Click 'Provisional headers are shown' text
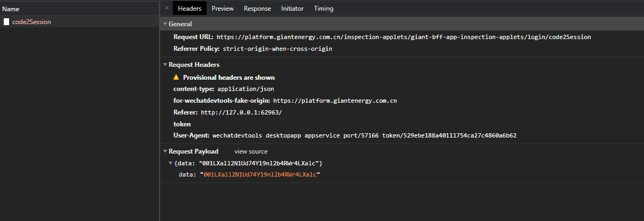Screen dimensions: 644x221 coord(229,78)
